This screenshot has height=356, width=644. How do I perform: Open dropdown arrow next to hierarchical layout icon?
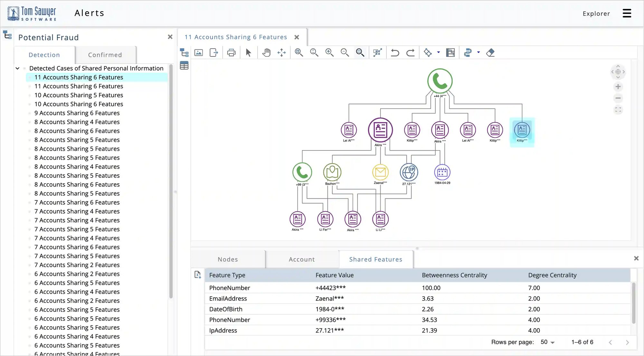click(478, 53)
